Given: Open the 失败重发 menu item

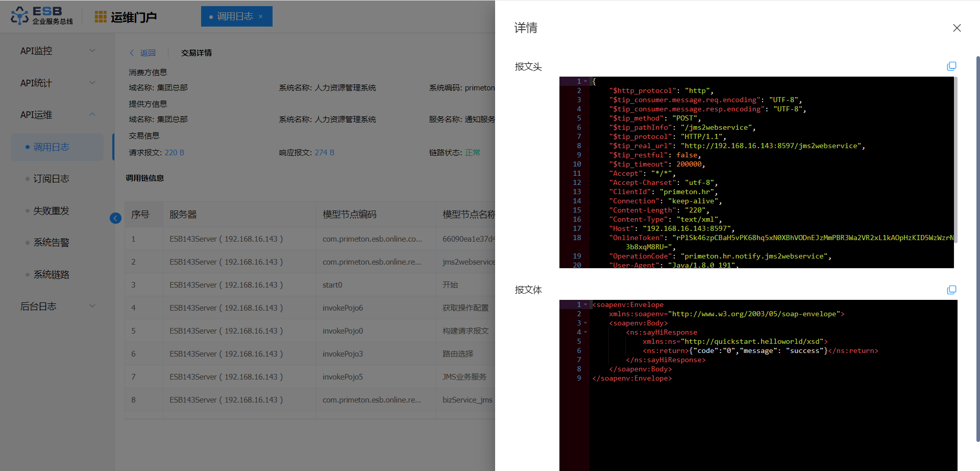Looking at the screenshot, I should (x=51, y=211).
